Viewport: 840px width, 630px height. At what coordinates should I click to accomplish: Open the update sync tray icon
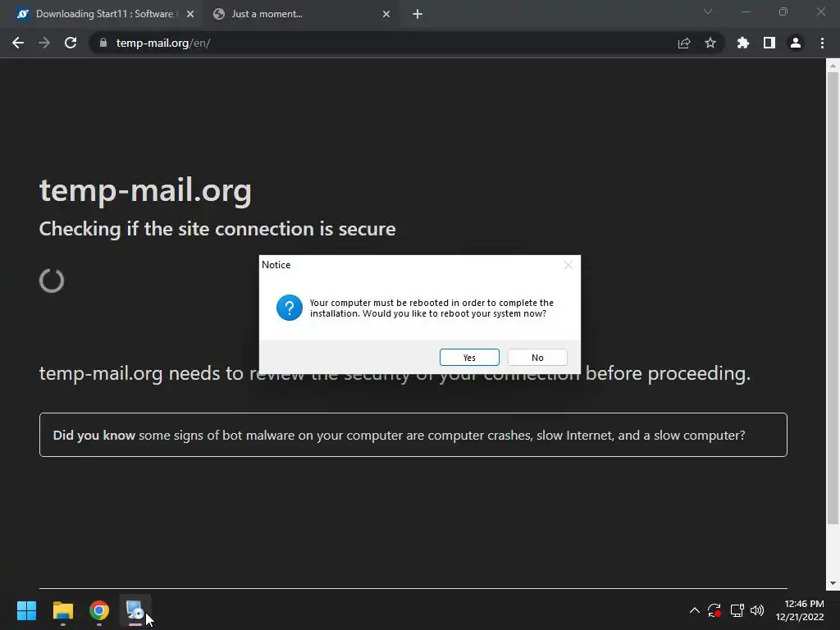pyautogui.click(x=714, y=610)
